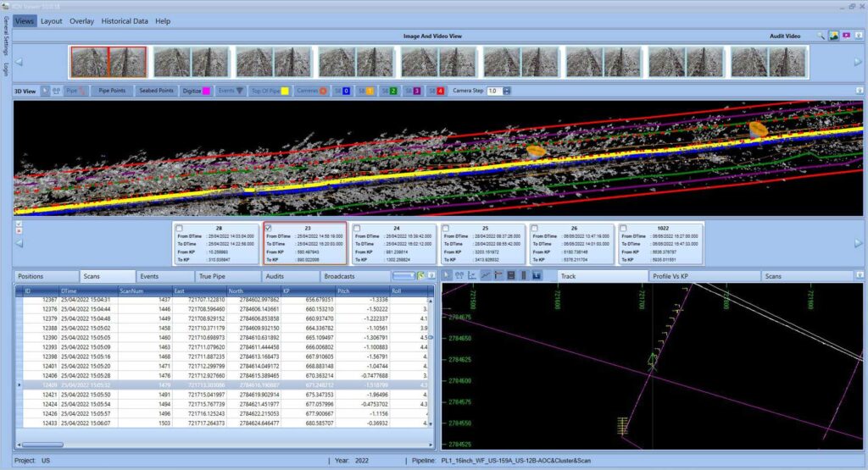Screen dimensions: 868x470
Task: Switch to video view with the purple video icon
Action: click(846, 36)
